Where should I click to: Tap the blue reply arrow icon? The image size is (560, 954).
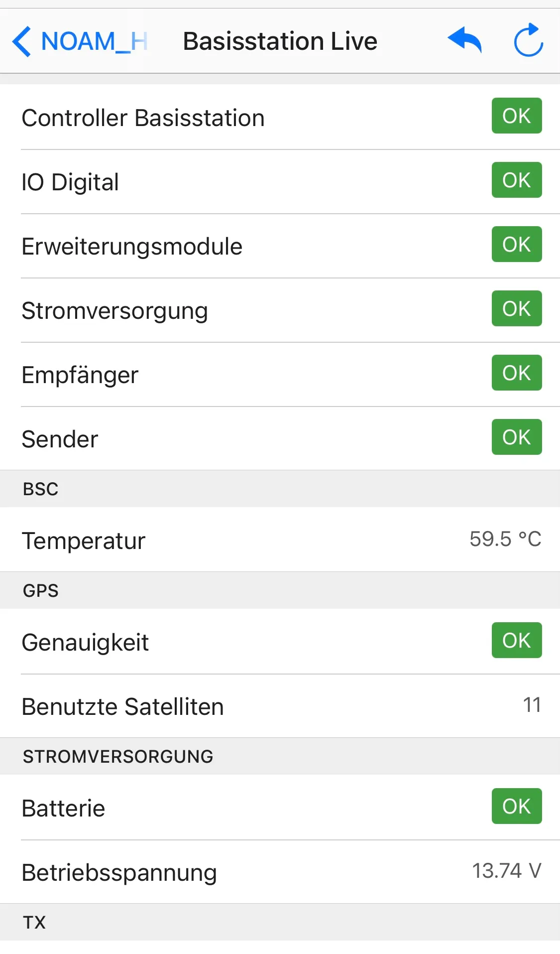coord(464,40)
